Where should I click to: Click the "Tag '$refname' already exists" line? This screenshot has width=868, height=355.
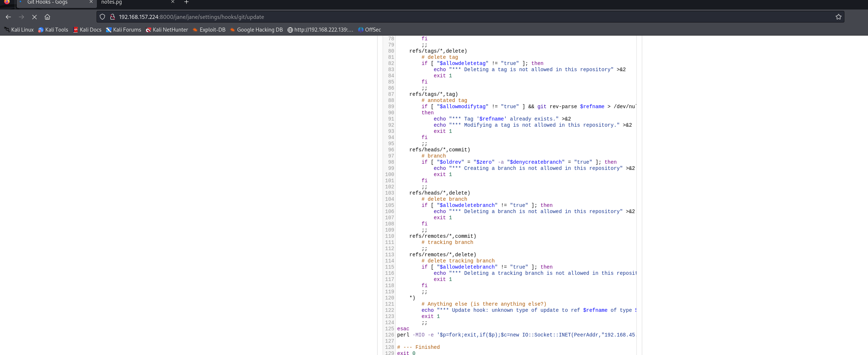[x=502, y=119]
